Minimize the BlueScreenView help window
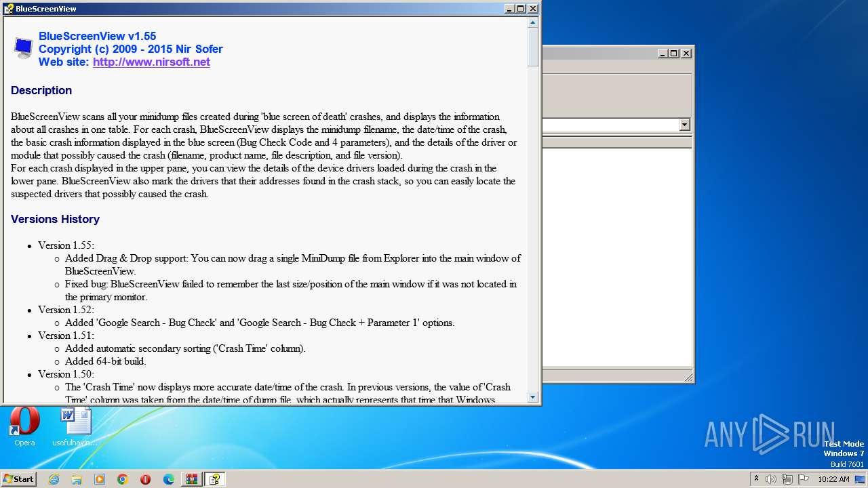Viewport: 868px width, 488px height. [x=509, y=9]
